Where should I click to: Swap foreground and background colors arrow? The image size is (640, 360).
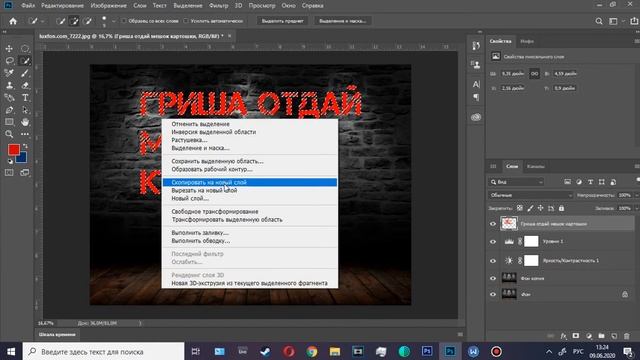[x=25, y=146]
